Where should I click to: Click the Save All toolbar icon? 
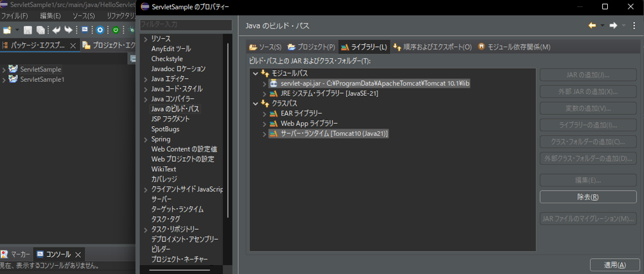[41, 30]
